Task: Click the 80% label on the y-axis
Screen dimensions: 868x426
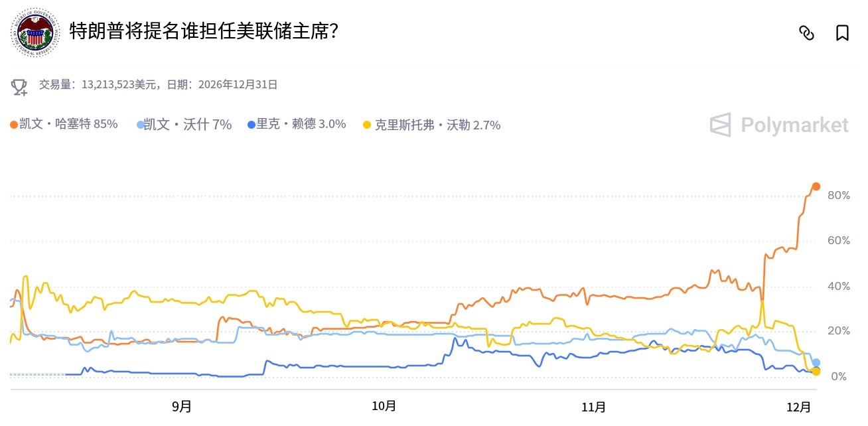Action: 839,196
